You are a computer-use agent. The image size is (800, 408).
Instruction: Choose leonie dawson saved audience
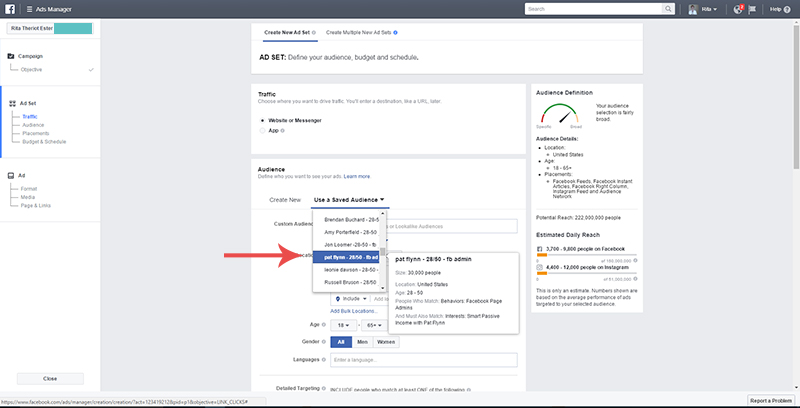346,269
